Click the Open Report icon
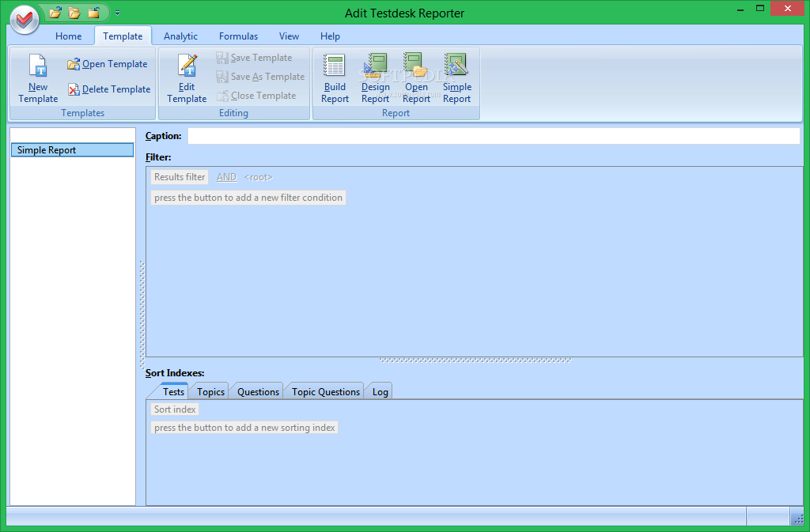This screenshot has width=810, height=532. pos(416,78)
